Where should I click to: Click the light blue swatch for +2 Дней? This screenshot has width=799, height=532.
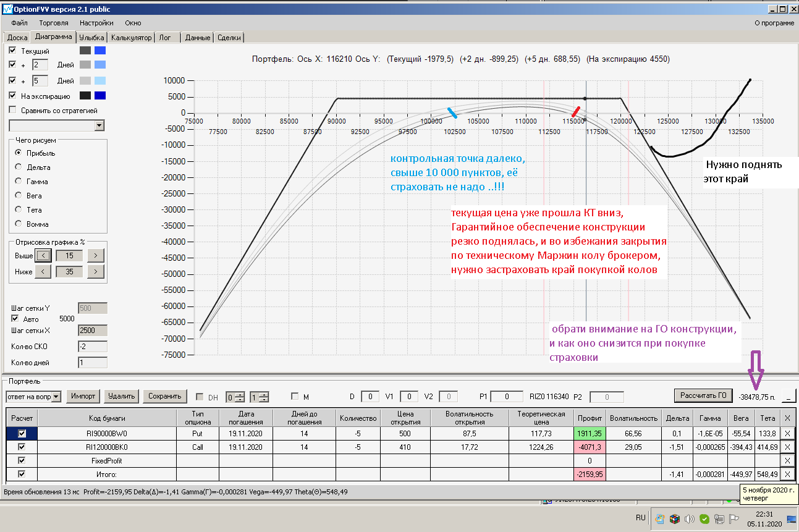point(100,64)
